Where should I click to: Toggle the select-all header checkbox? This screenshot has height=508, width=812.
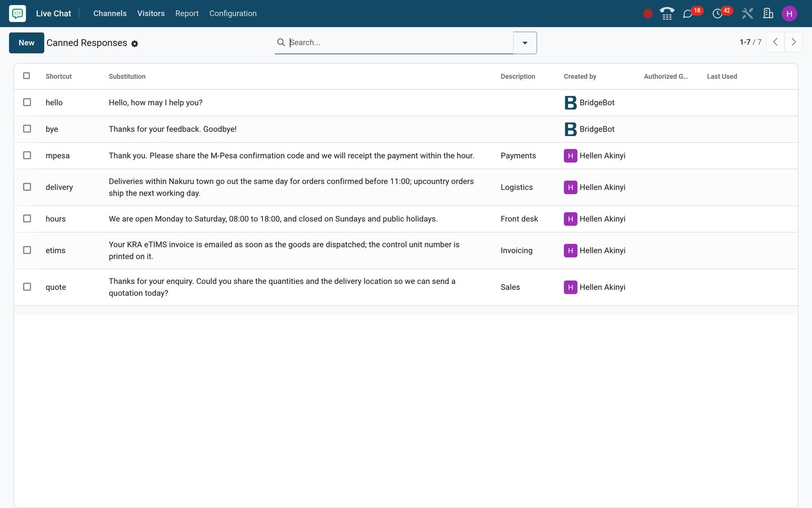tap(26, 76)
